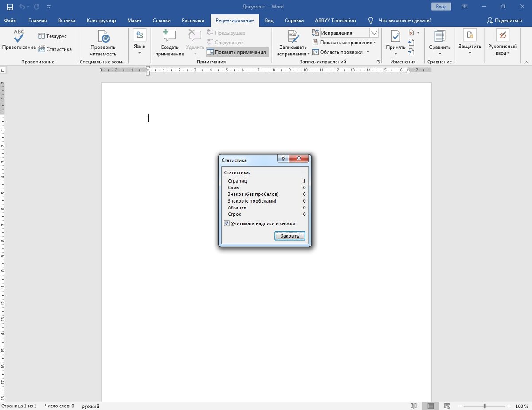Switch to the Конструктор tab
The image size is (532, 410).
[102, 20]
